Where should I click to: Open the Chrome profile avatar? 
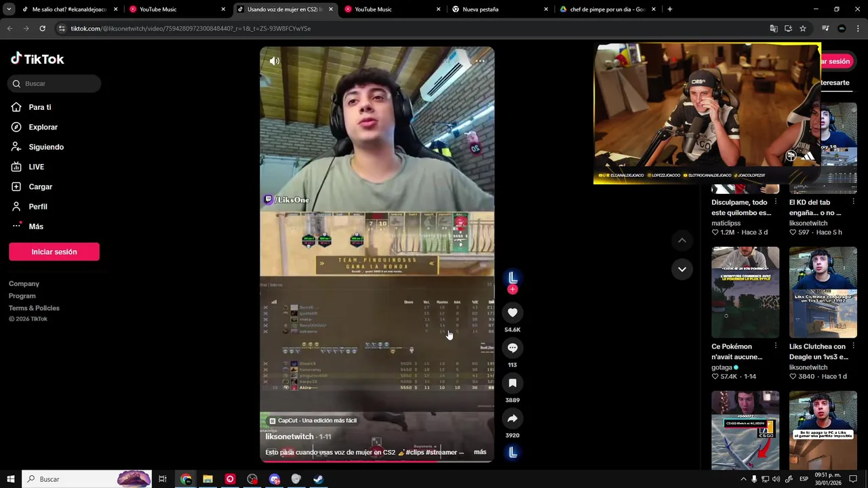(x=842, y=28)
